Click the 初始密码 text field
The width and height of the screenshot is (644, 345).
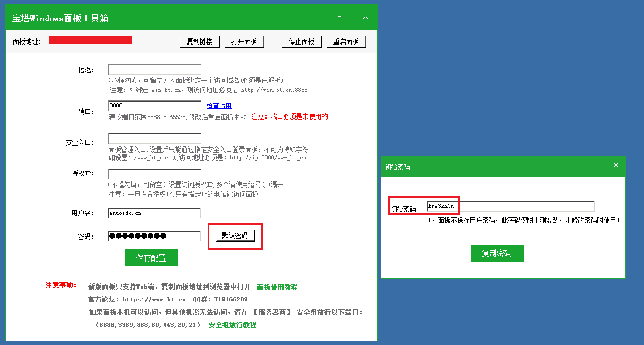coord(510,206)
